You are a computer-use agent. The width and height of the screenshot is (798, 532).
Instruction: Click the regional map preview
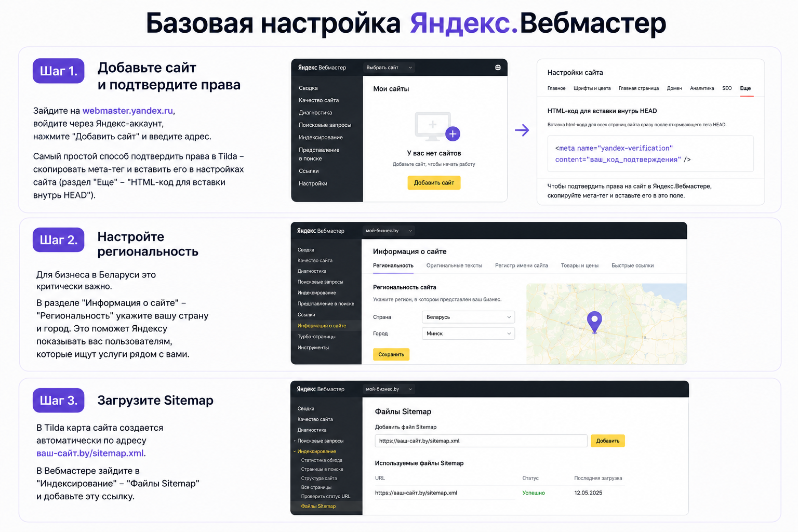click(x=606, y=324)
